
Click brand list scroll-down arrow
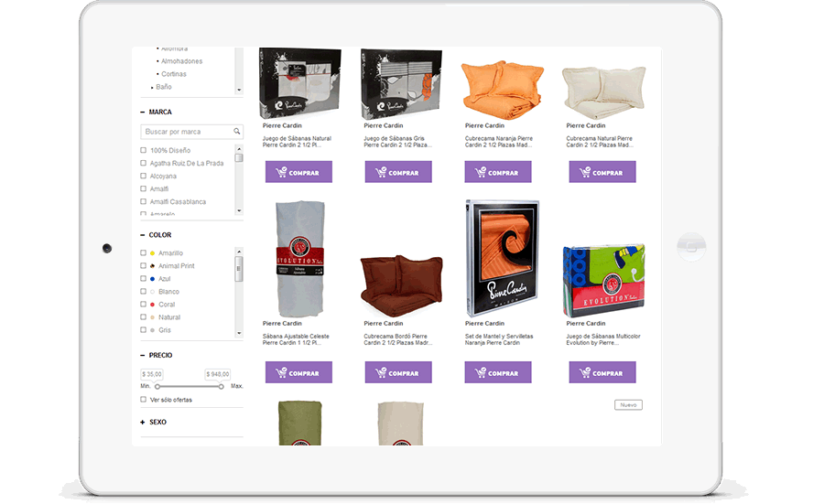239,210
